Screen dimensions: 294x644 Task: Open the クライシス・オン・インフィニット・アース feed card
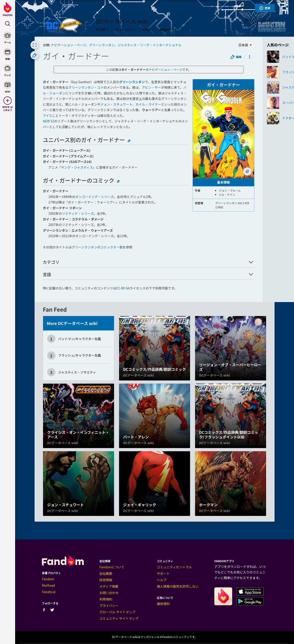(x=79, y=416)
